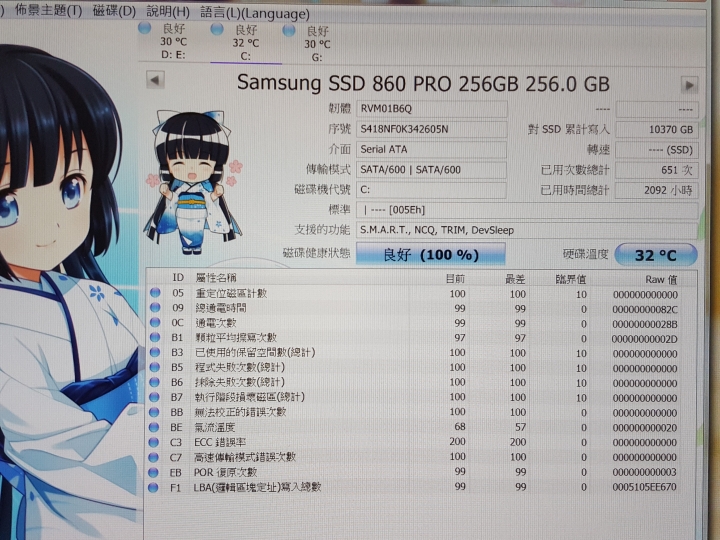Image resolution: width=720 pixels, height=540 pixels.
Task: Click status orb for attribute BE row
Action: [154, 427]
